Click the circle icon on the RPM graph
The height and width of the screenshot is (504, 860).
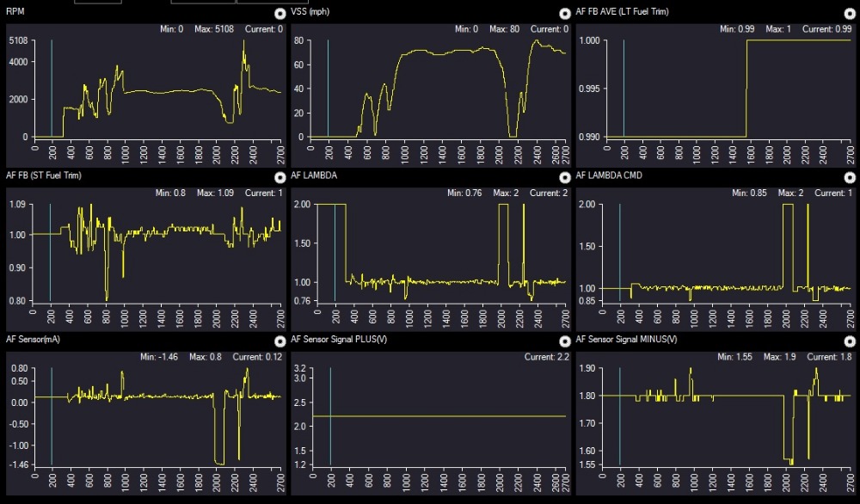(279, 14)
